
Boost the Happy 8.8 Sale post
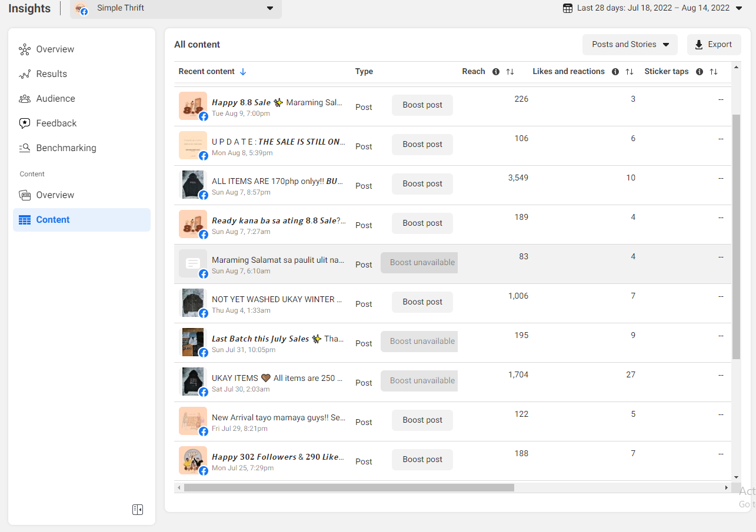(x=422, y=105)
